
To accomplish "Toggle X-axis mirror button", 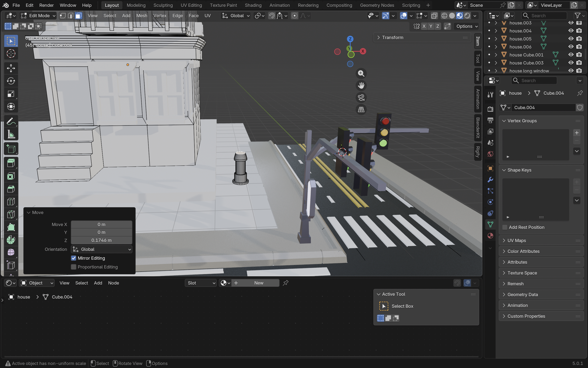I will pyautogui.click(x=424, y=26).
